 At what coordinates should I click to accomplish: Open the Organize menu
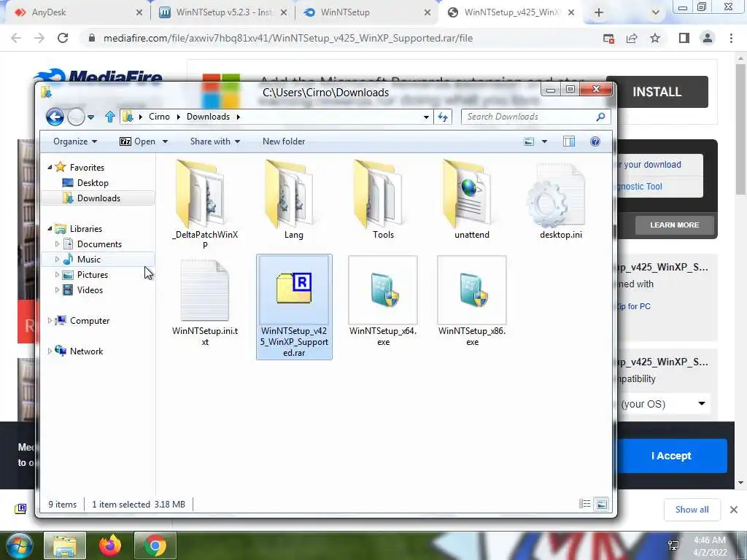point(75,141)
